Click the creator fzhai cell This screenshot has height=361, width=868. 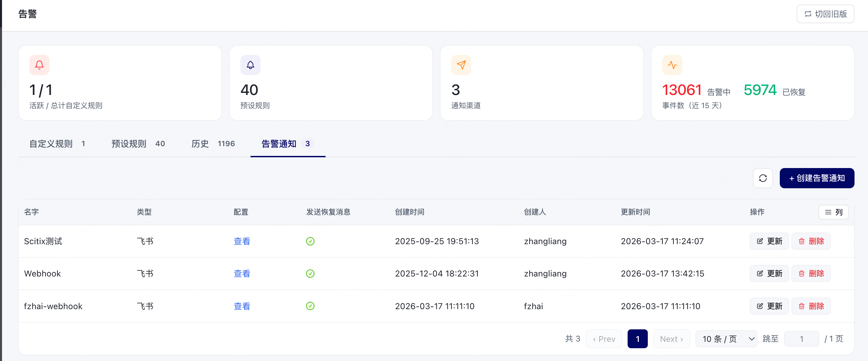tap(533, 306)
